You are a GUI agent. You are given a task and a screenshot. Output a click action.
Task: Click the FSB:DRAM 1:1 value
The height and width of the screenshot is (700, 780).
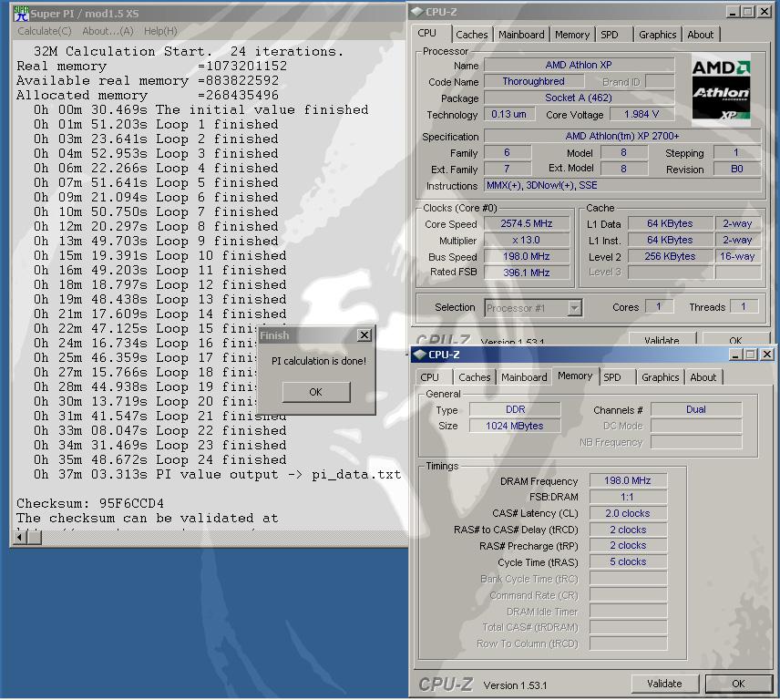click(628, 497)
